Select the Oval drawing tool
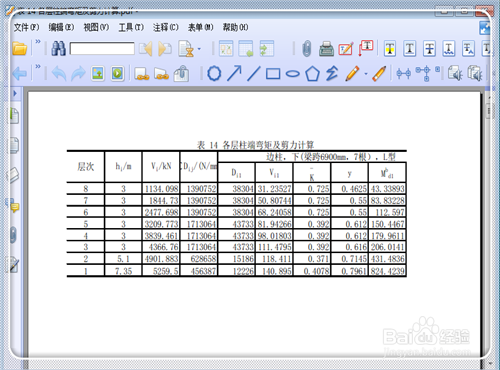The width and height of the screenshot is (500, 370). 293,74
